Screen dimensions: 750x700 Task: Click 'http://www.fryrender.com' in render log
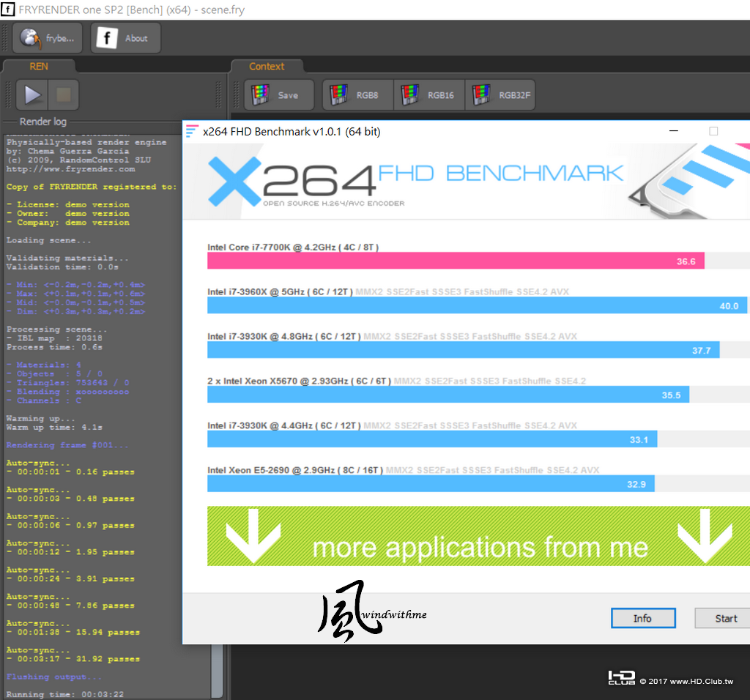pos(70,169)
